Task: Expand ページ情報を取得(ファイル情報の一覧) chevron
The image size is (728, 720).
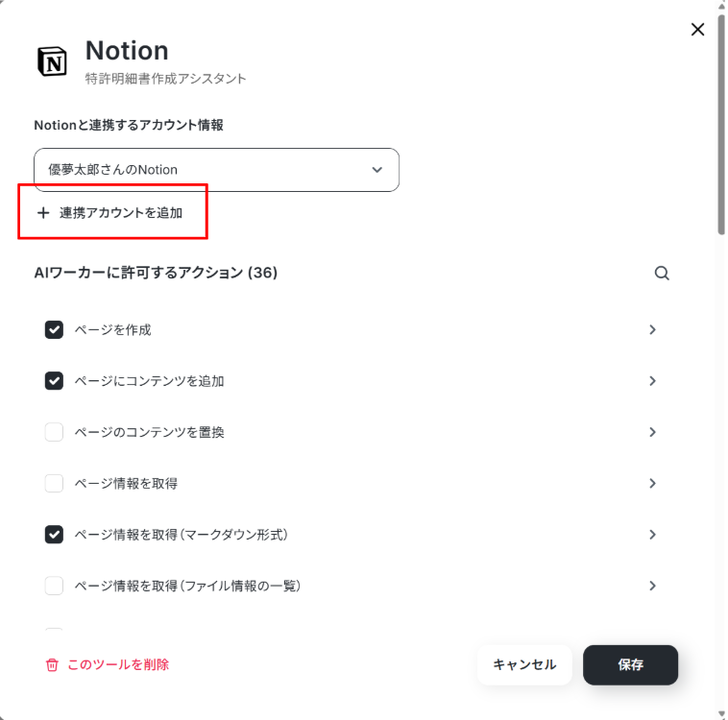Action: tap(652, 586)
